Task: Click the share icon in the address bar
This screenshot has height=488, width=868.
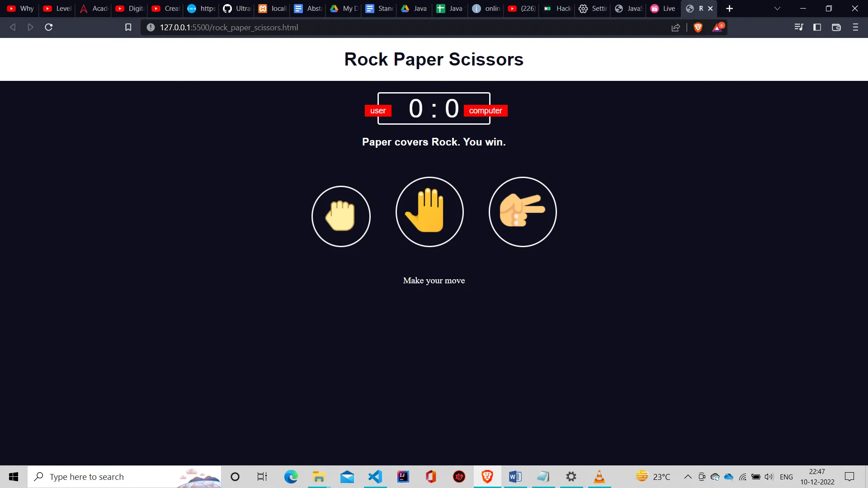Action: [x=676, y=27]
